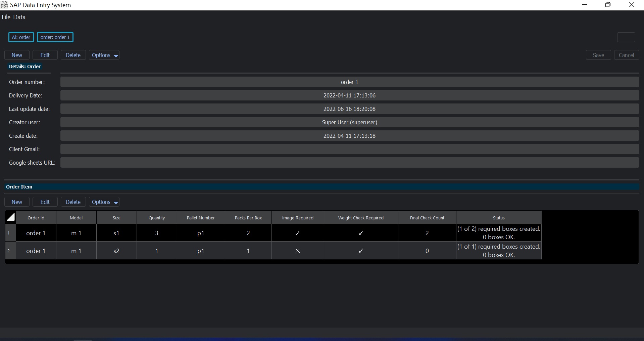Click the Create date field
The width and height of the screenshot is (644, 341).
(350, 136)
